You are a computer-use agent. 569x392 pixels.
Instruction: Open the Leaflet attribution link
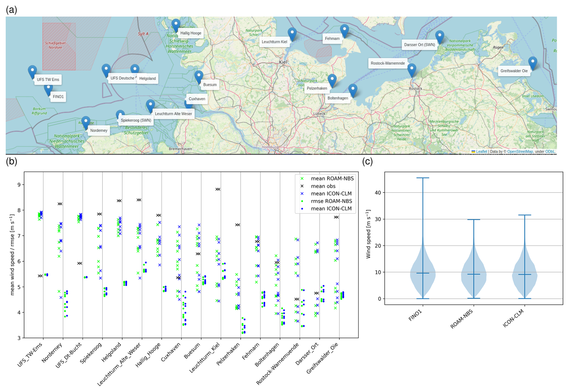click(x=481, y=152)
